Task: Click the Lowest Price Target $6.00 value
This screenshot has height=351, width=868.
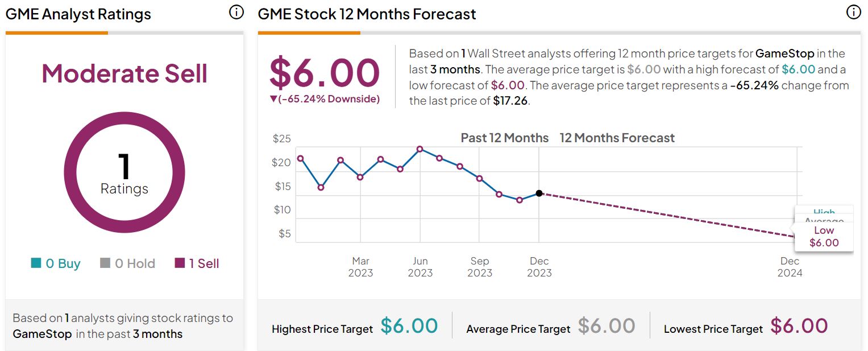Action: pyautogui.click(x=801, y=325)
